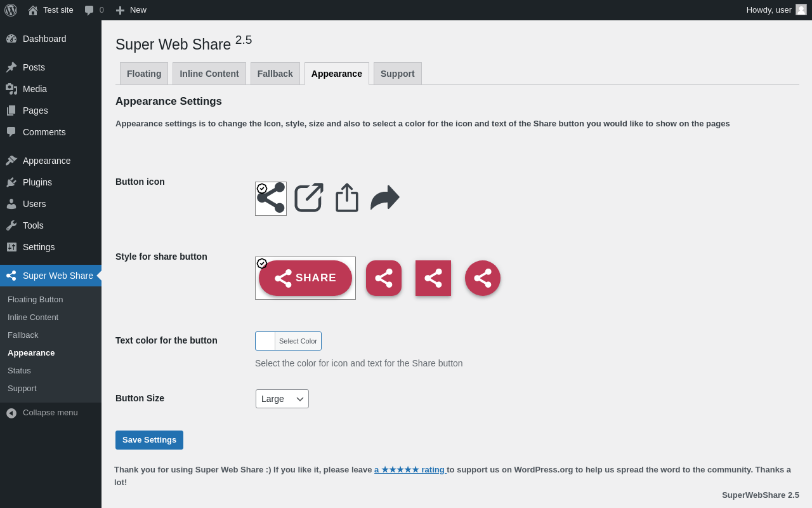Click the Dashboard gauge icon
812x508 pixels.
click(x=11, y=39)
